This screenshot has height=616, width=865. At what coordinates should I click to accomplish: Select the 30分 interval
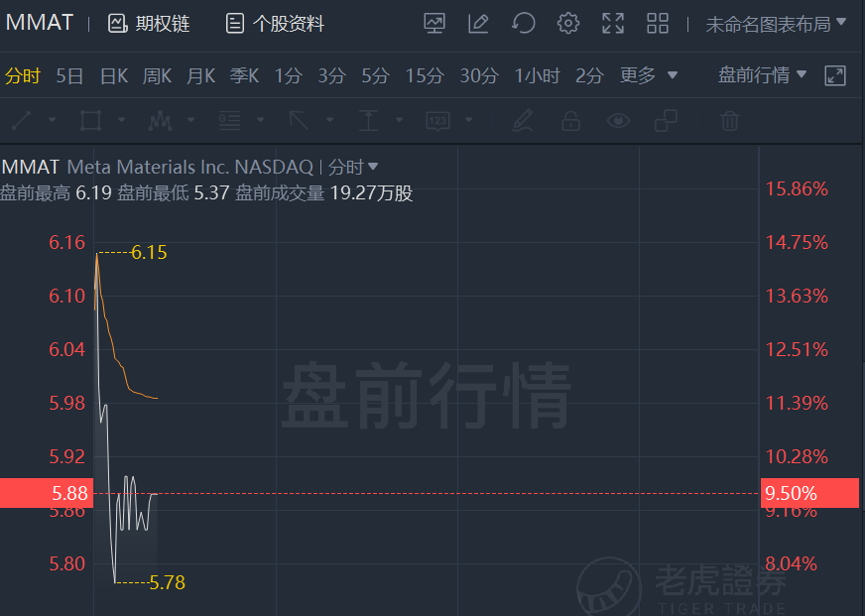(479, 75)
